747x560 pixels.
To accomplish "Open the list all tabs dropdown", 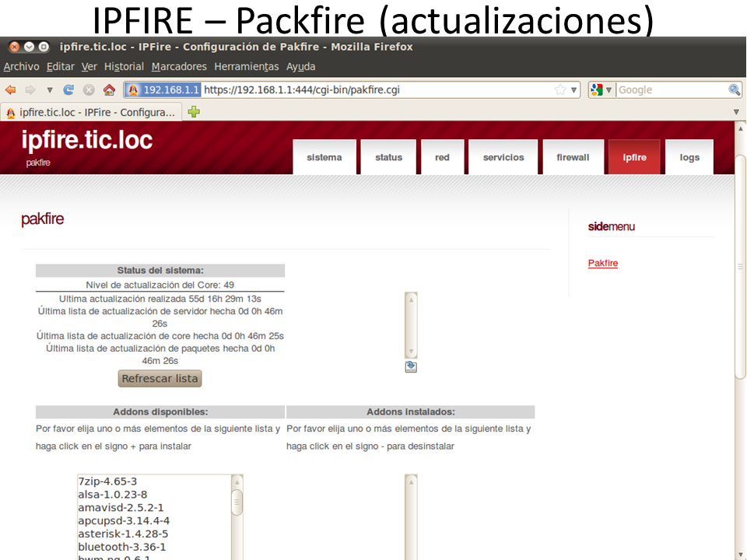I will (x=736, y=112).
